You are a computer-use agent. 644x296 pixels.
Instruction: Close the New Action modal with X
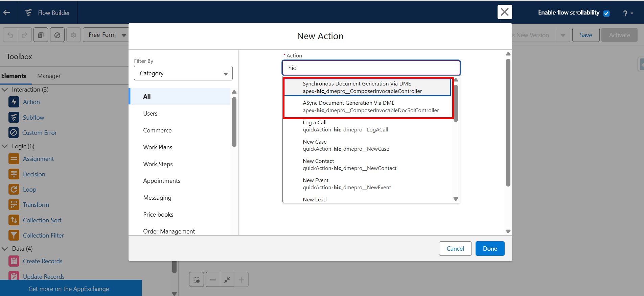point(504,12)
